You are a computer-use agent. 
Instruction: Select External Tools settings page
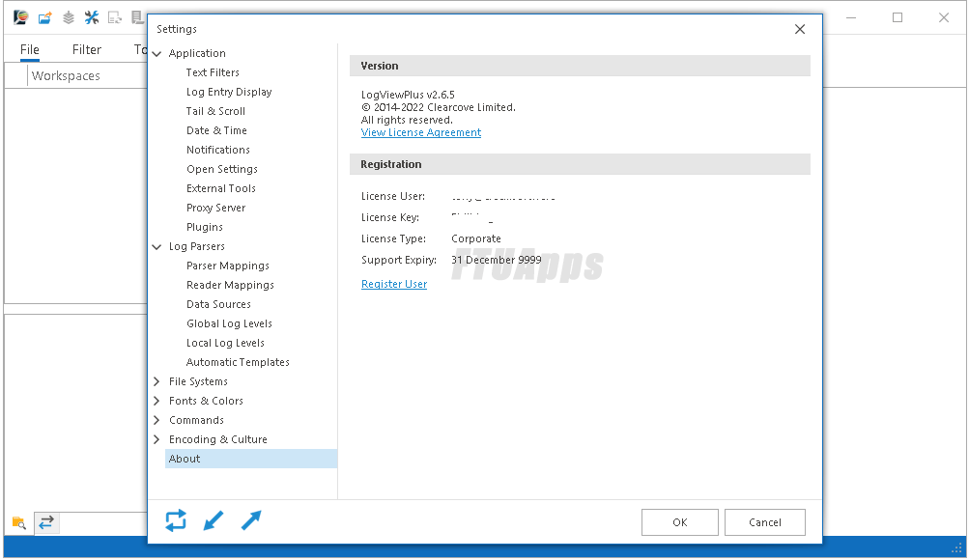[221, 188]
